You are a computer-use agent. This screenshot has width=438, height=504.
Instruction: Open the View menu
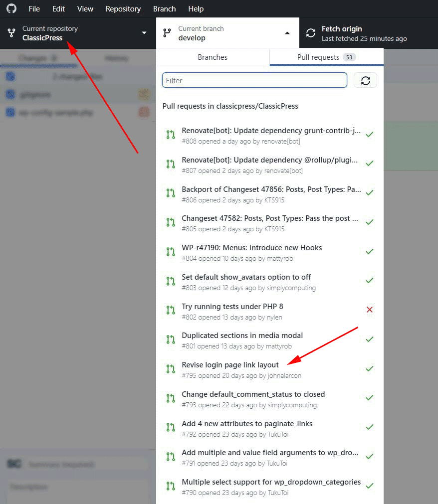tap(85, 8)
